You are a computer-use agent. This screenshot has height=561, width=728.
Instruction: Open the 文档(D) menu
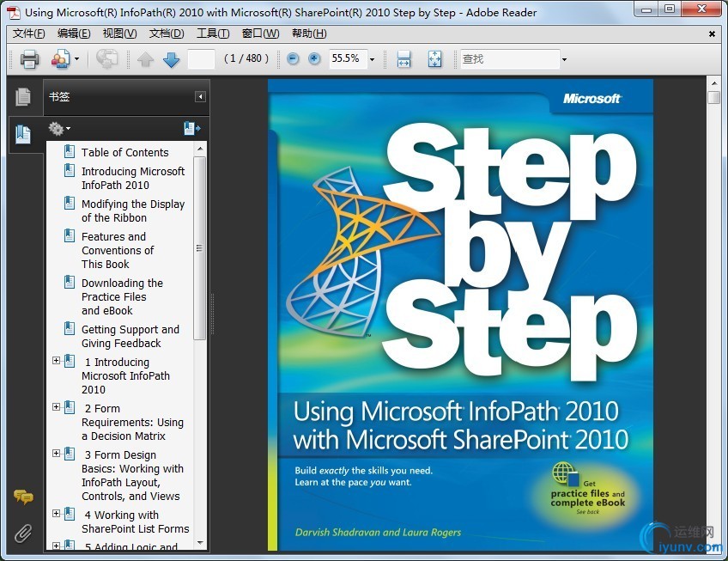167,34
